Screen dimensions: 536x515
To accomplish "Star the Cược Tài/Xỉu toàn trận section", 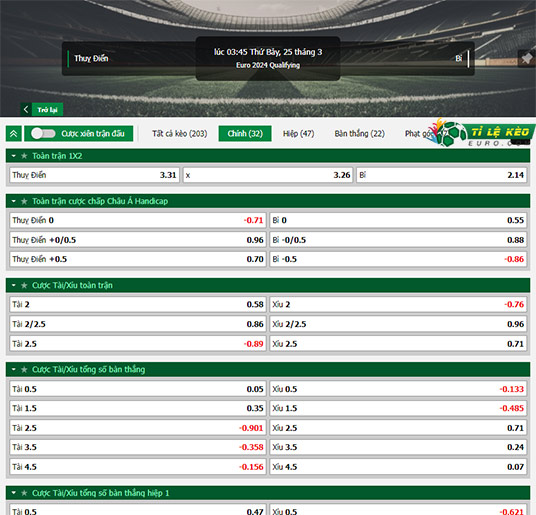I will coord(24,285).
